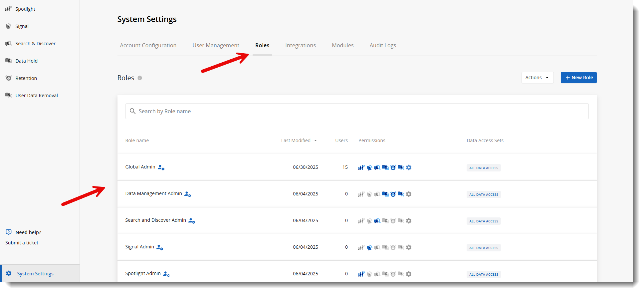Click the Retention clock icon
The width and height of the screenshot is (644, 293).
8,78
